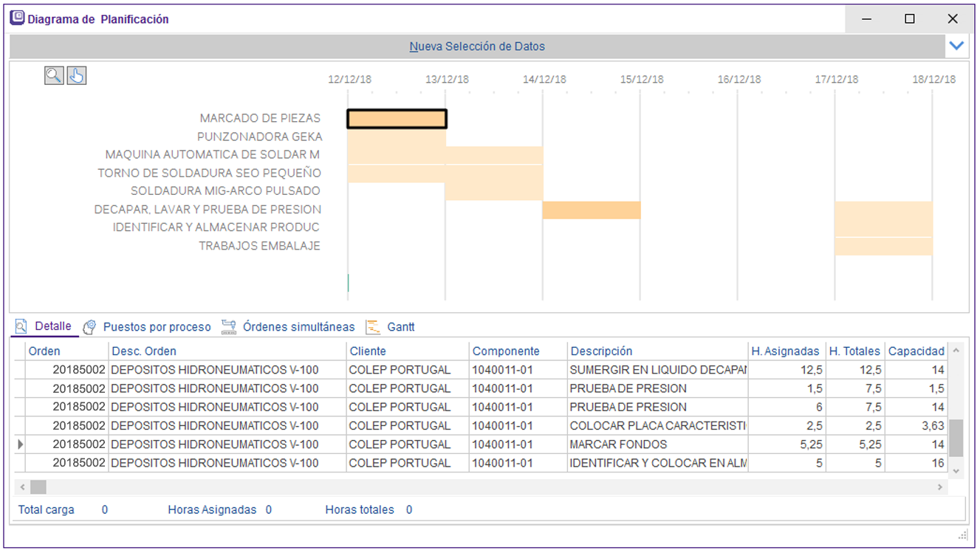Select the MARCADO DE PIEZAS orange bar
Viewport: 980px width, 550px height.
click(x=397, y=119)
